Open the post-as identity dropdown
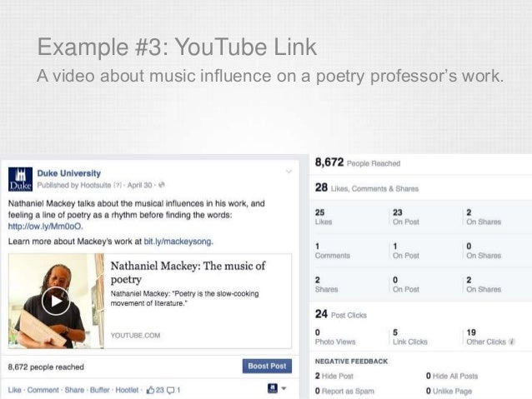Image resolution: width=532 pixels, height=399 pixels. [x=276, y=389]
